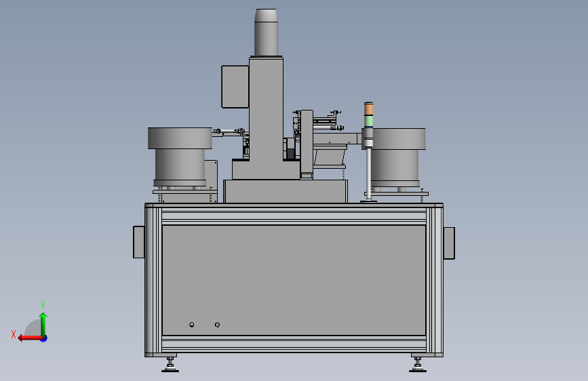Select the right leveling foot of the frame
This screenshot has height=381, width=588.
pos(418,364)
